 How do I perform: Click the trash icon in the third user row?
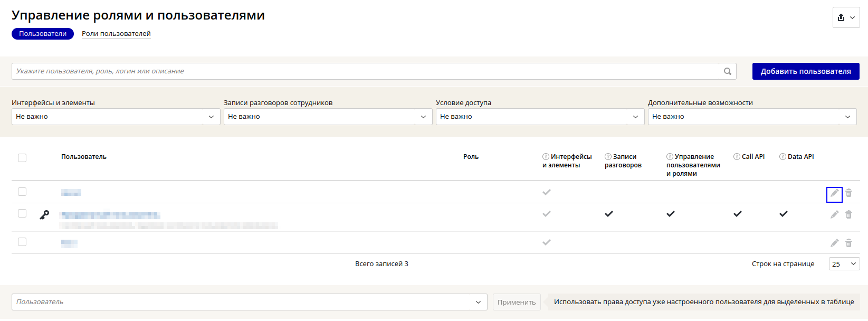pos(848,243)
